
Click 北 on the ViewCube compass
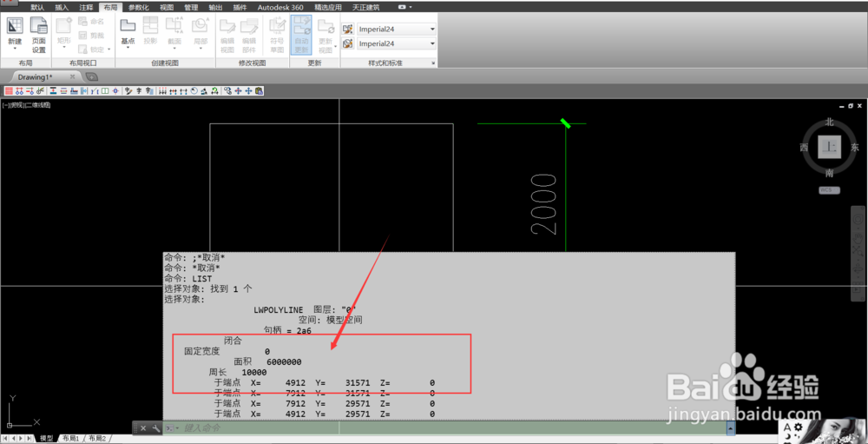pyautogui.click(x=829, y=122)
